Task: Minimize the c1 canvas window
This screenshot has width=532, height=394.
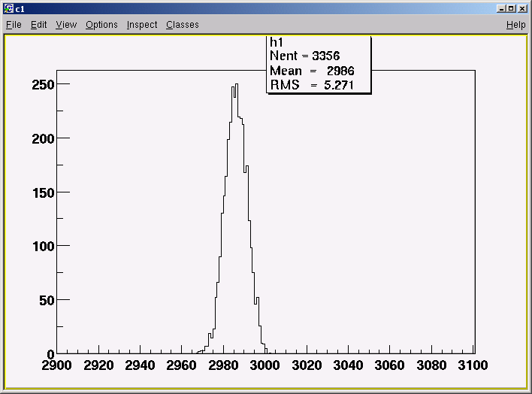Action: pos(501,8)
